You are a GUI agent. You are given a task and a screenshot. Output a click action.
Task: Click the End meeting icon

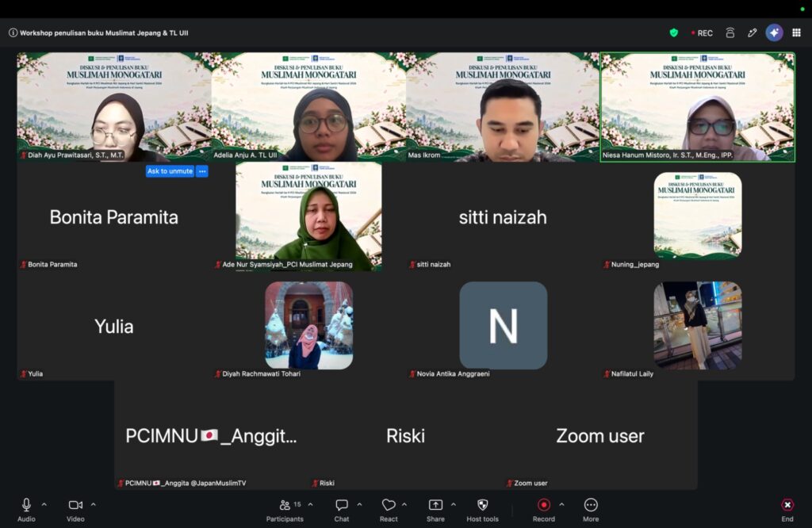787,505
